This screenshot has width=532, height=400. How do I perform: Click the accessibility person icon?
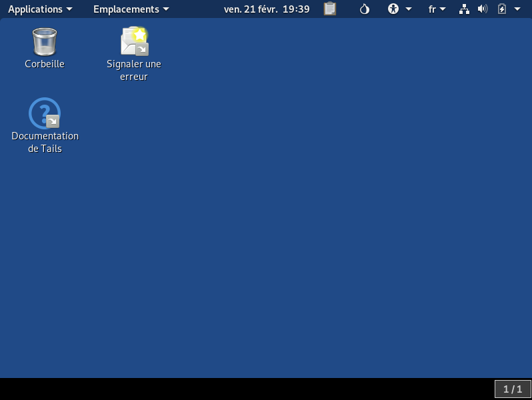[393, 9]
